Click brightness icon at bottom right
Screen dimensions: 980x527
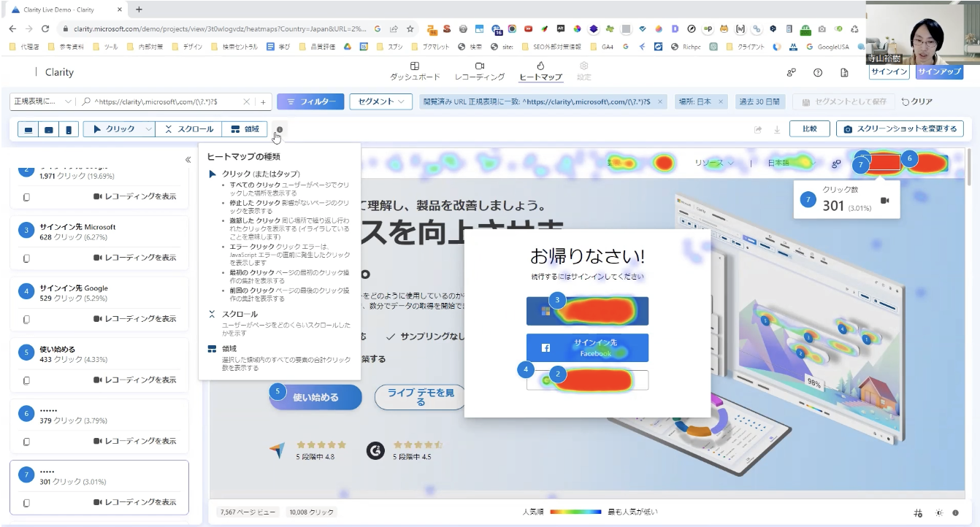[x=939, y=513]
